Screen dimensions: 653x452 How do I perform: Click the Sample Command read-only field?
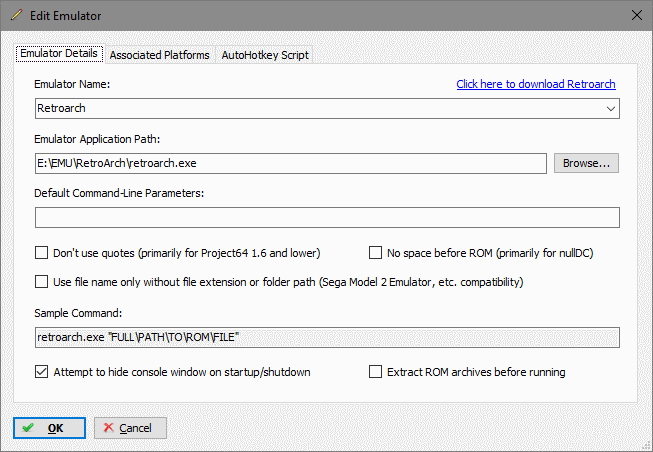[x=326, y=338]
